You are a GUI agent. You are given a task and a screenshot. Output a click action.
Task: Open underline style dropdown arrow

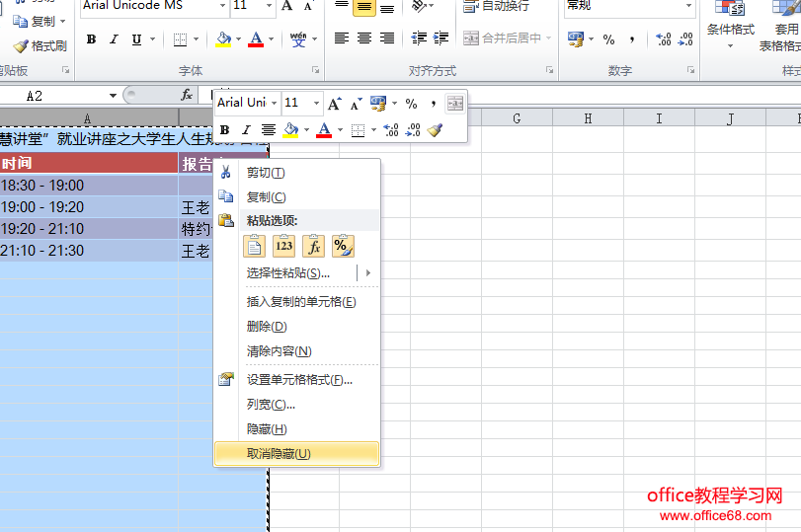point(152,39)
